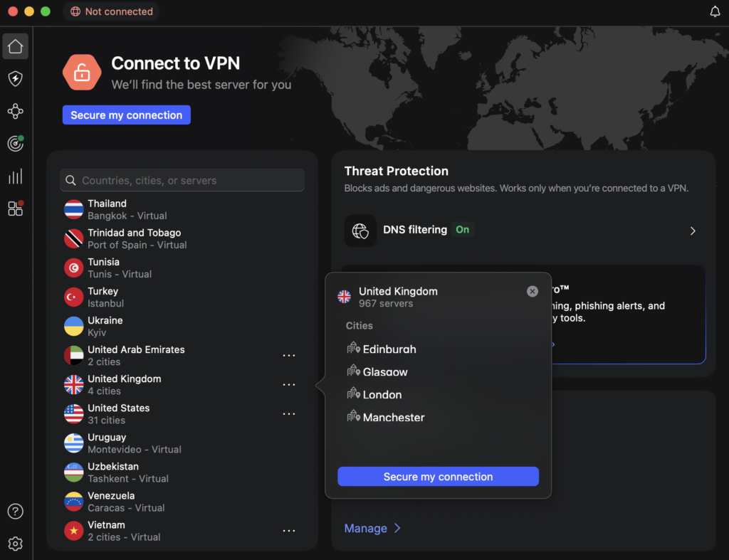This screenshot has height=560, width=729.
Task: Open Help question mark icon
Action: 16,511
